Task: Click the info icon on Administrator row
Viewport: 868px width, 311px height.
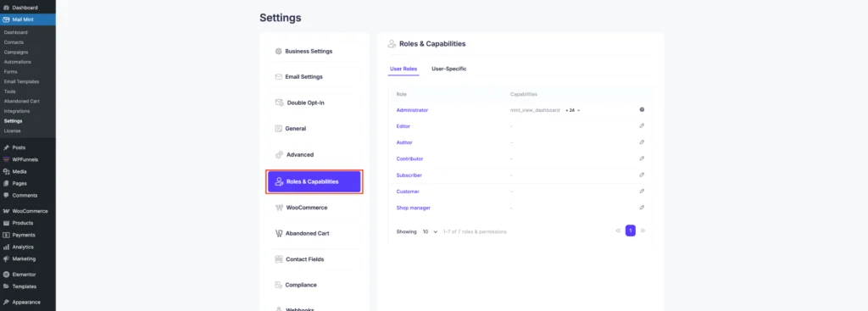Action: tap(642, 109)
